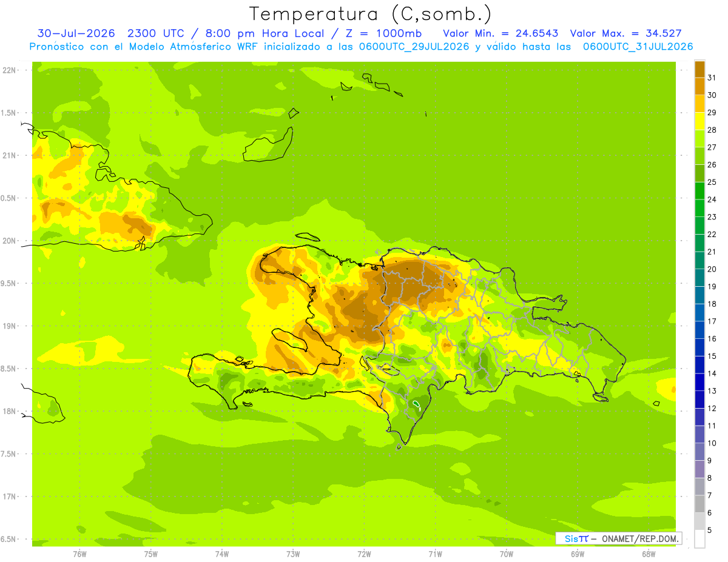Click the "22N" latitude label
Screen dimensions: 728x562
click(x=10, y=70)
